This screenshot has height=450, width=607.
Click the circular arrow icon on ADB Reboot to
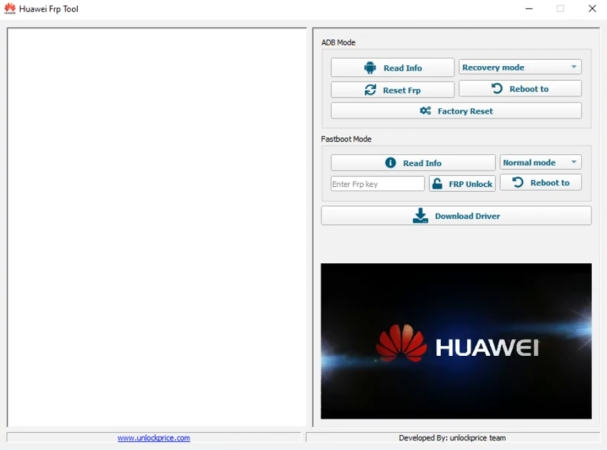tap(497, 89)
